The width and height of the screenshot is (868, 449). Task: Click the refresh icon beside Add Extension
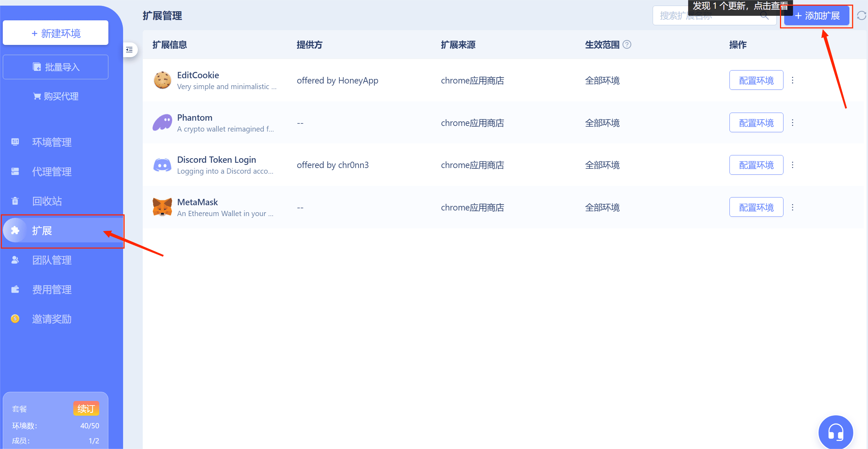861,15
